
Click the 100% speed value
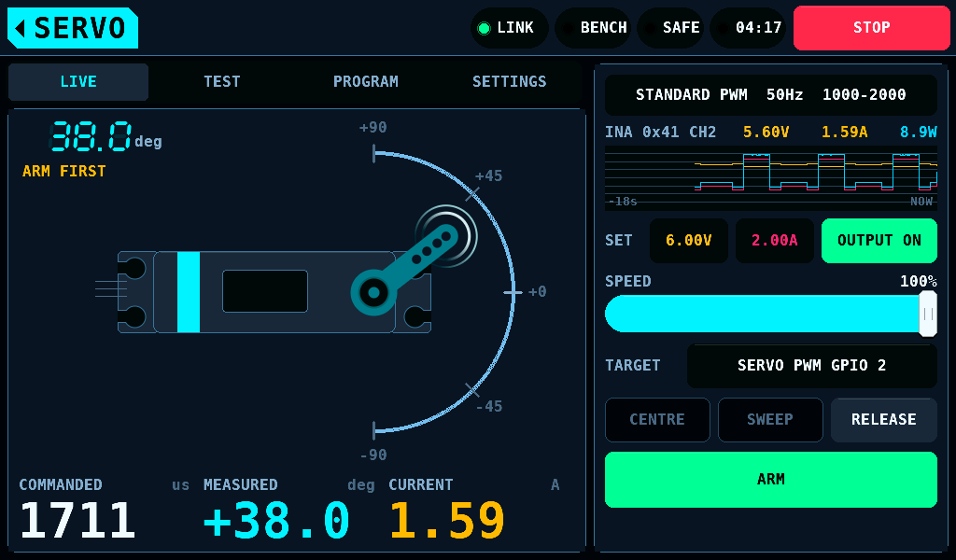click(x=919, y=282)
